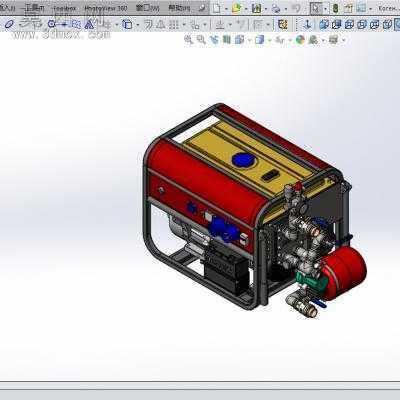Viewport: 400px width, 400px height.
Task: Open View Settings monitor icon
Action: click(x=333, y=40)
